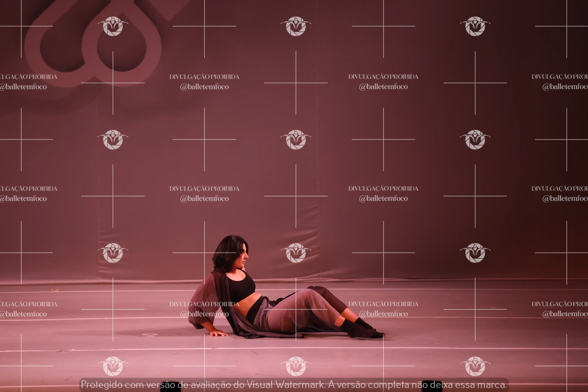Click the '@balletemfoco' handle overlapping the dancer's torso
This screenshot has height=392, width=588.
tap(204, 314)
